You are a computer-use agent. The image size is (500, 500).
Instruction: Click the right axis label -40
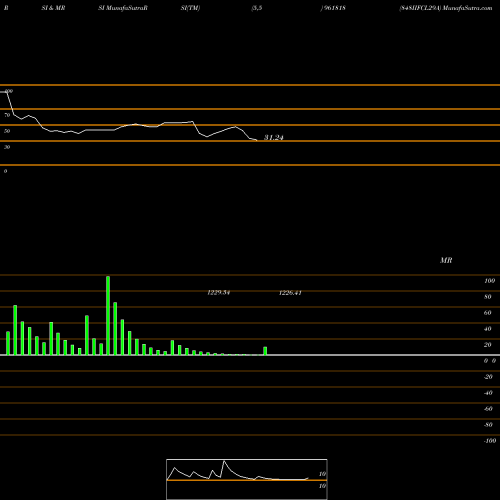coord(488,393)
